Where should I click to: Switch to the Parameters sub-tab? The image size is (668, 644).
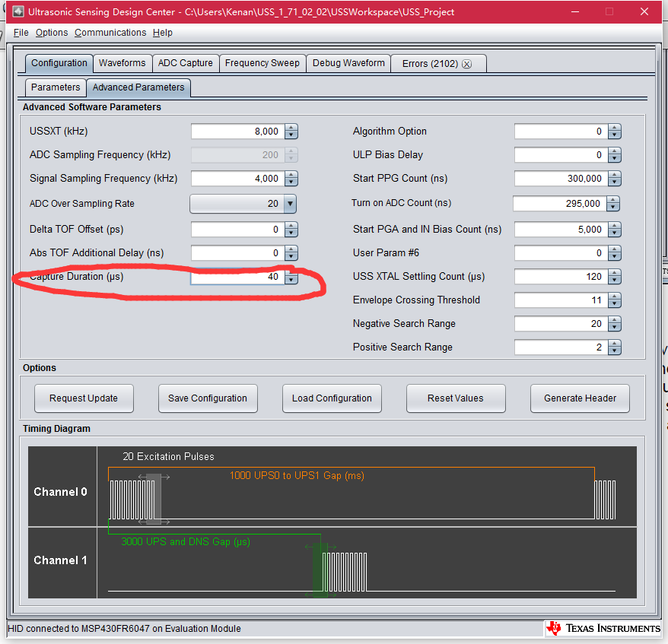coord(56,87)
